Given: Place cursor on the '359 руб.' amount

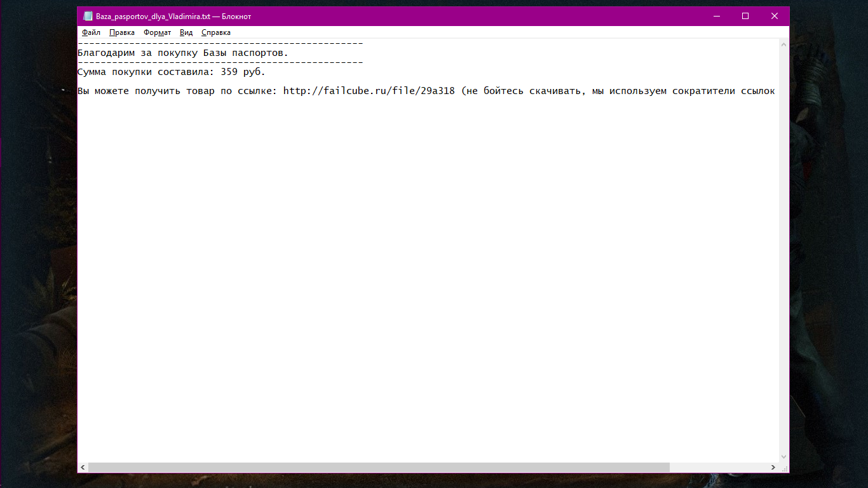Looking at the screenshot, I should click(x=243, y=72).
